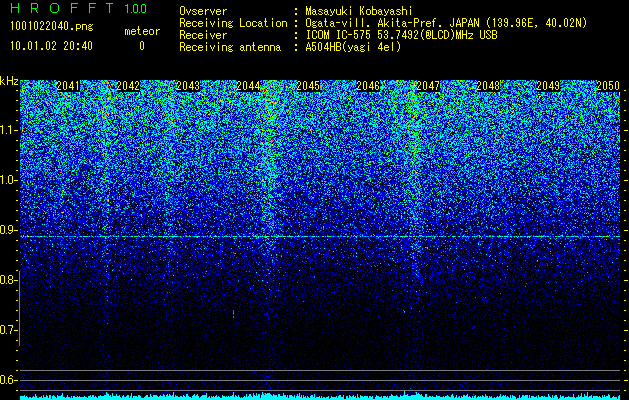Viewport: 629px width, 400px height.
Task: Click the HROFFT 1.0.0 title text
Action: pyautogui.click(x=78, y=8)
